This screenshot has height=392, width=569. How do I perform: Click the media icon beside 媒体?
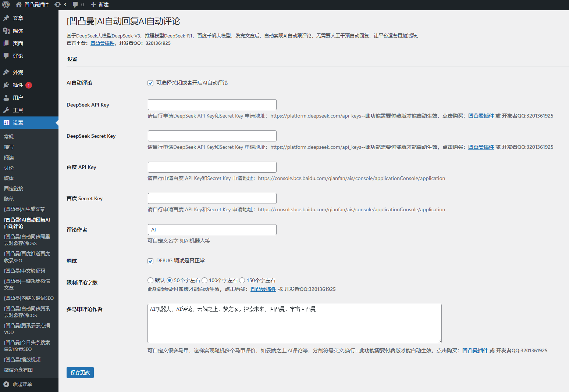pyautogui.click(x=6, y=31)
